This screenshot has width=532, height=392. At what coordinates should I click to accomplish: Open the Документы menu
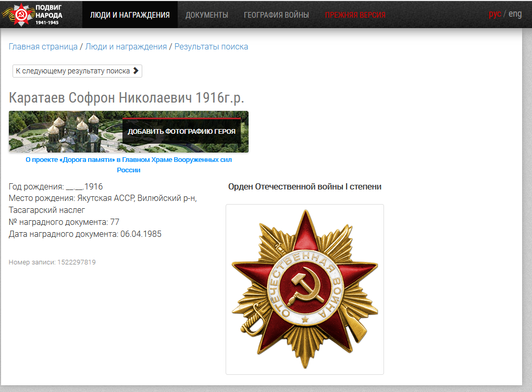207,15
